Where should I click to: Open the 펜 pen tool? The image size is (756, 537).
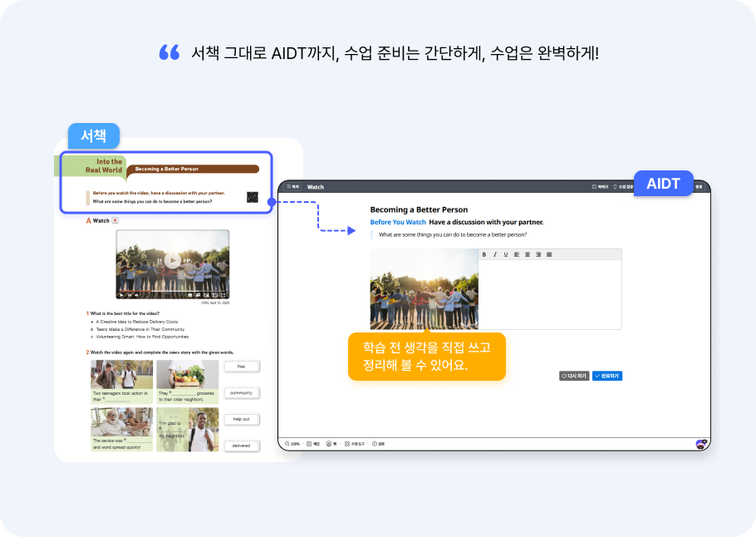click(x=331, y=444)
